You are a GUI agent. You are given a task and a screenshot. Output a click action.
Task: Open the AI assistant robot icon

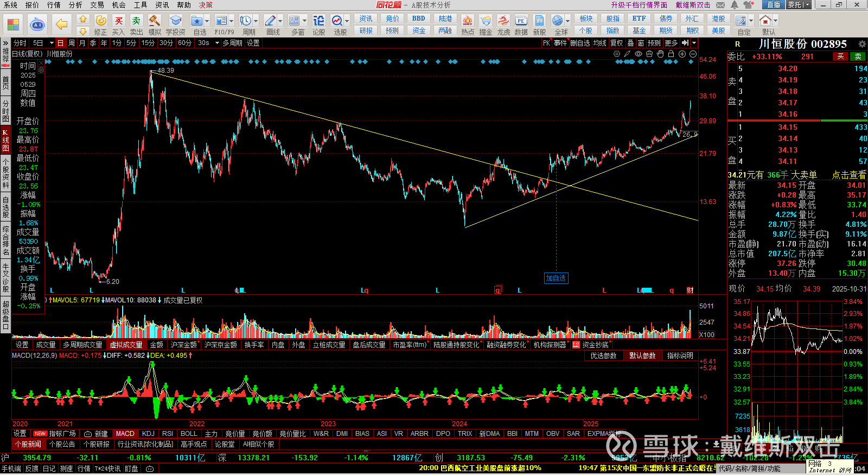coord(37,24)
